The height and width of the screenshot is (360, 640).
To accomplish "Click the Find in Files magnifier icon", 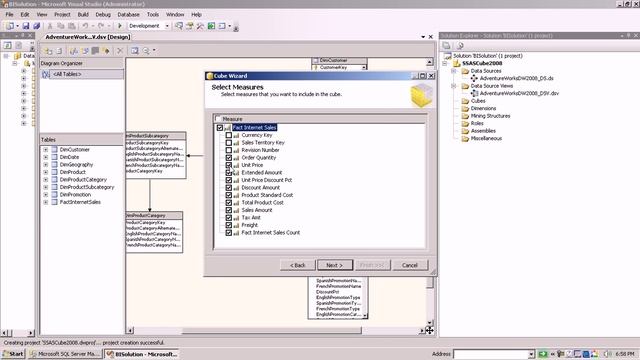I will [179, 26].
